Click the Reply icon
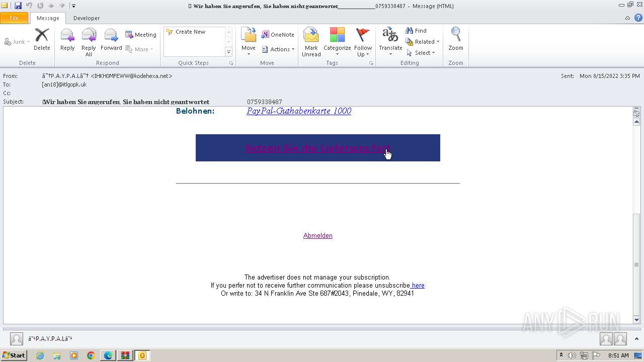 [67, 40]
